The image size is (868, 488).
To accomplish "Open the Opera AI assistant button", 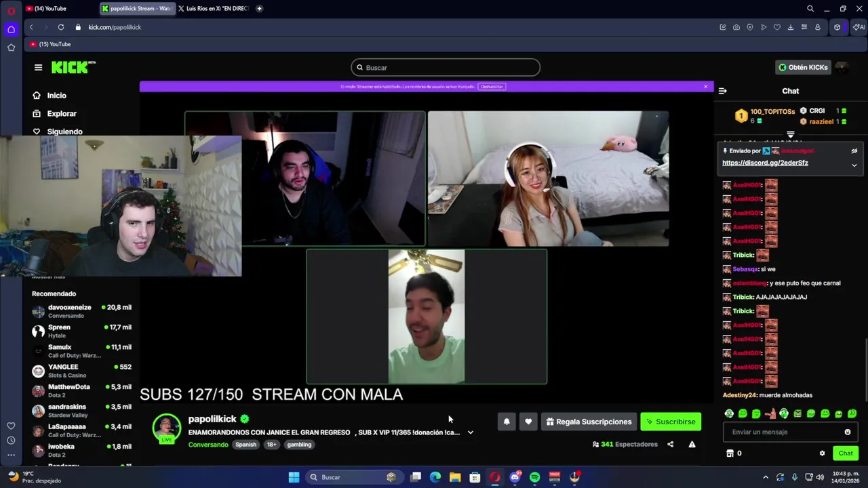I will tap(859, 27).
